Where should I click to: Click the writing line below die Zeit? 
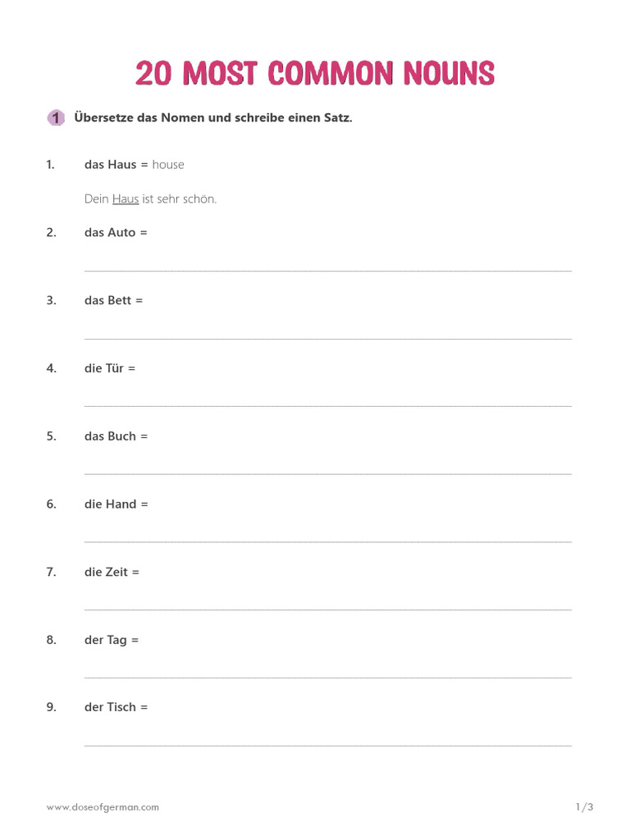tap(328, 608)
